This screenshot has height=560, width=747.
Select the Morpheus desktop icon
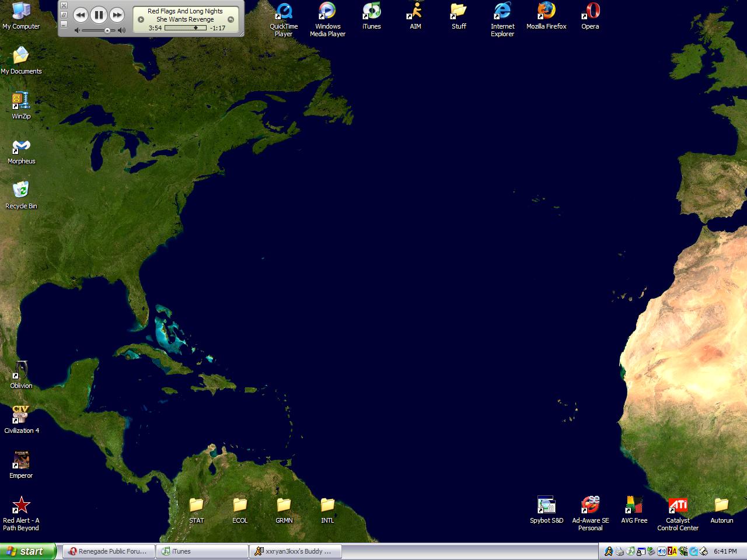pos(21,146)
